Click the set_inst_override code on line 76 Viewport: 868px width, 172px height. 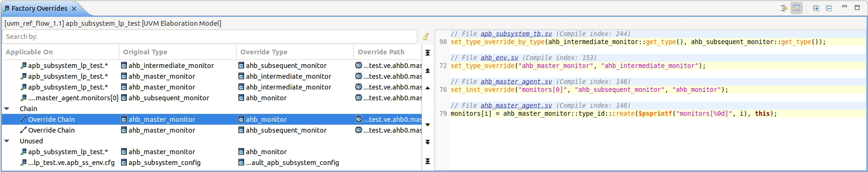589,90
